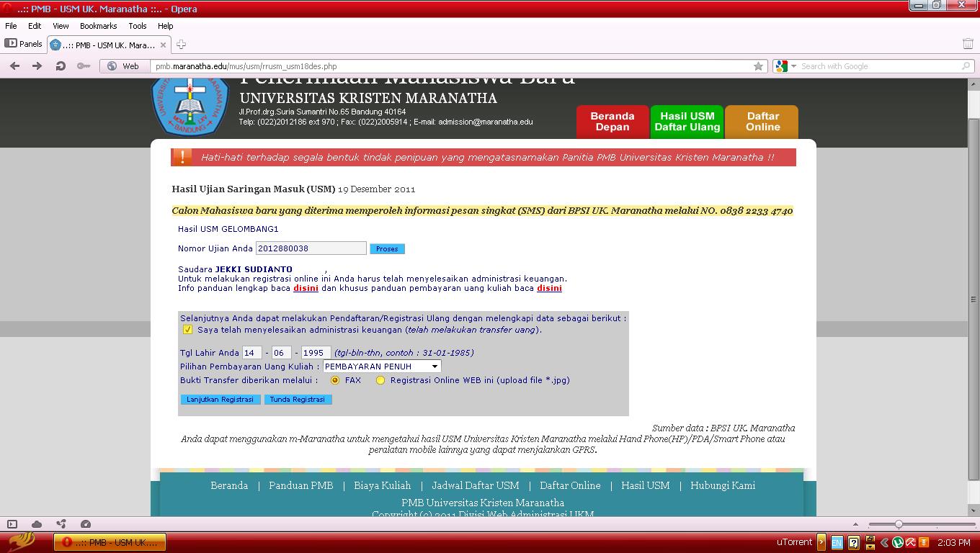
Task: Click birth month field 06
Action: (282, 353)
